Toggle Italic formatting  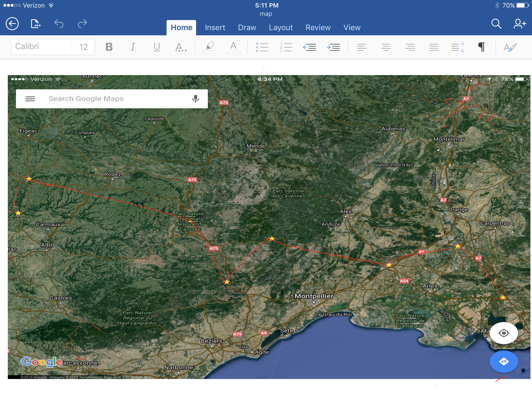click(x=133, y=47)
